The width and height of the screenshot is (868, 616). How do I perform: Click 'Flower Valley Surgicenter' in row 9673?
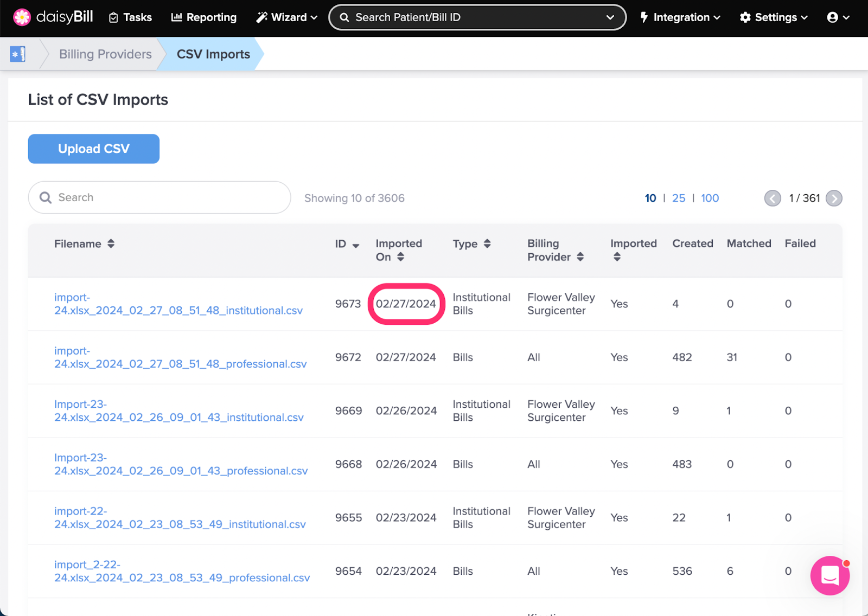(x=561, y=304)
